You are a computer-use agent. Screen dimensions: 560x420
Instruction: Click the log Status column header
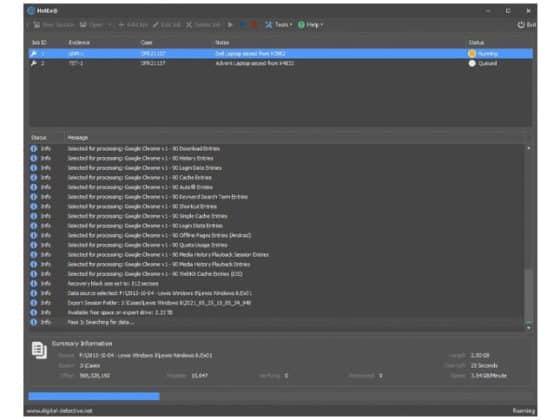[39, 138]
